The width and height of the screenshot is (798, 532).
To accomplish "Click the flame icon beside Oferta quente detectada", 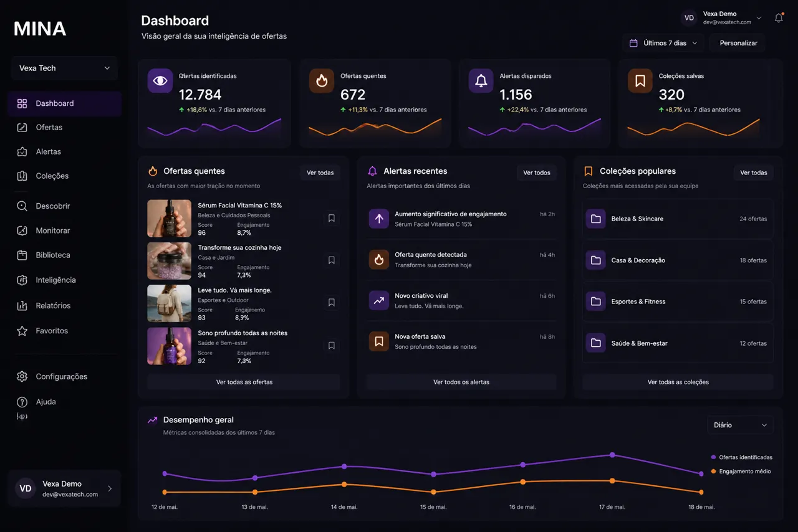I will click(378, 260).
